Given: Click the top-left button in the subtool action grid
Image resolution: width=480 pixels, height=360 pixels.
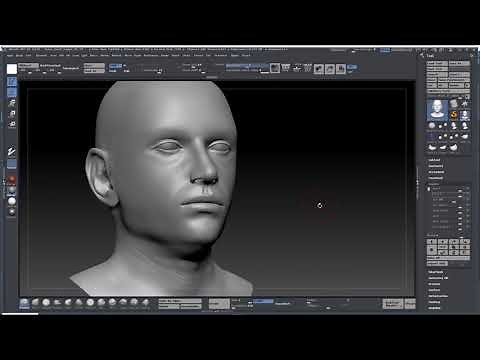Looking at the screenshot, I should 432,241.
